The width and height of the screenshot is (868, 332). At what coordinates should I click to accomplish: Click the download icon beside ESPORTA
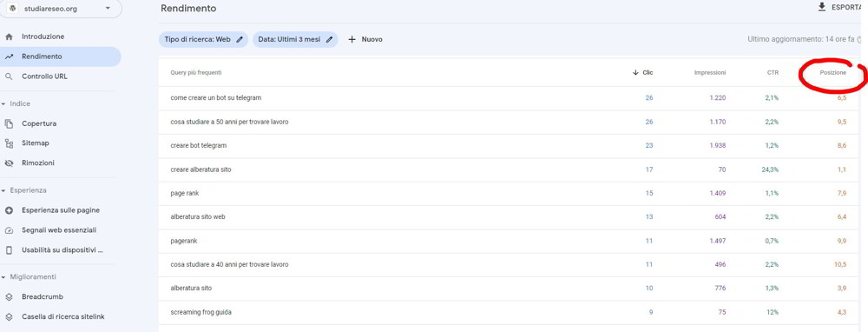[821, 7]
